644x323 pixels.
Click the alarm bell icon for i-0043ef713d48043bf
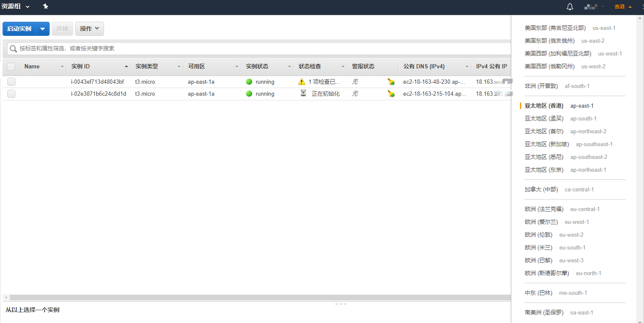pos(391,82)
